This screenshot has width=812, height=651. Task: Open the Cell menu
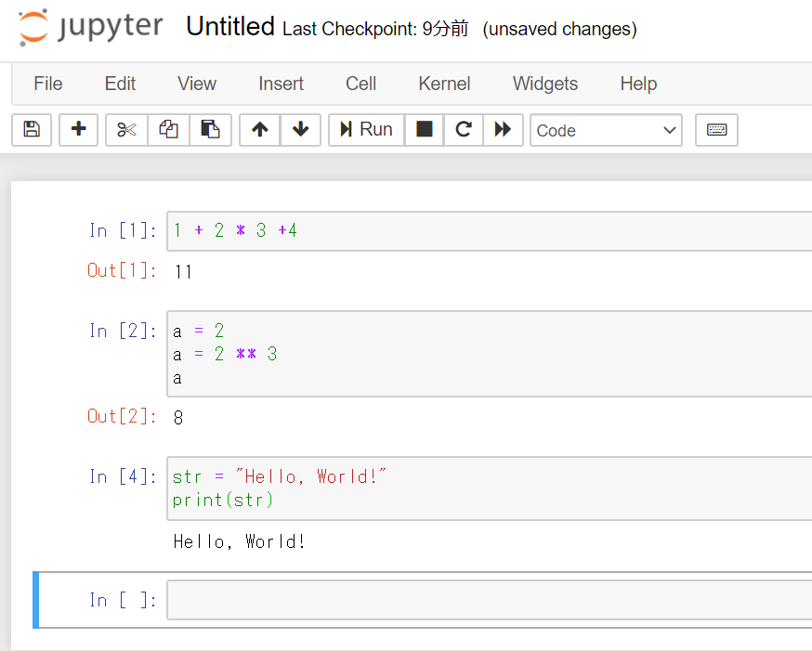coord(361,84)
